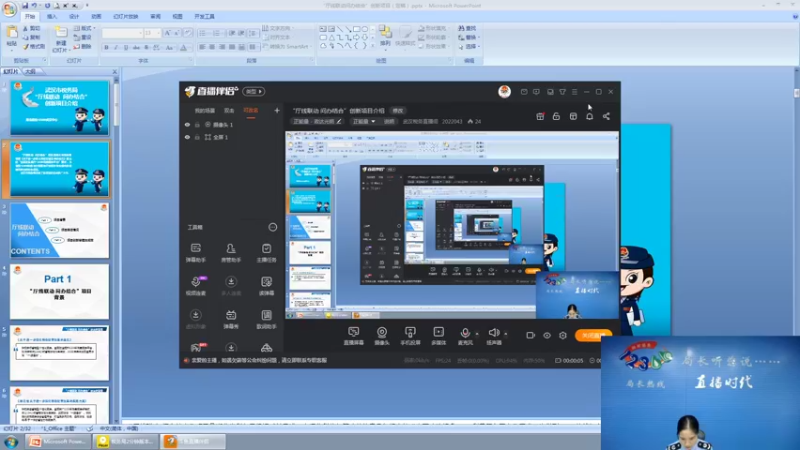Open the 房管助手 tool
Viewport: 800px width, 450px height.
click(231, 253)
